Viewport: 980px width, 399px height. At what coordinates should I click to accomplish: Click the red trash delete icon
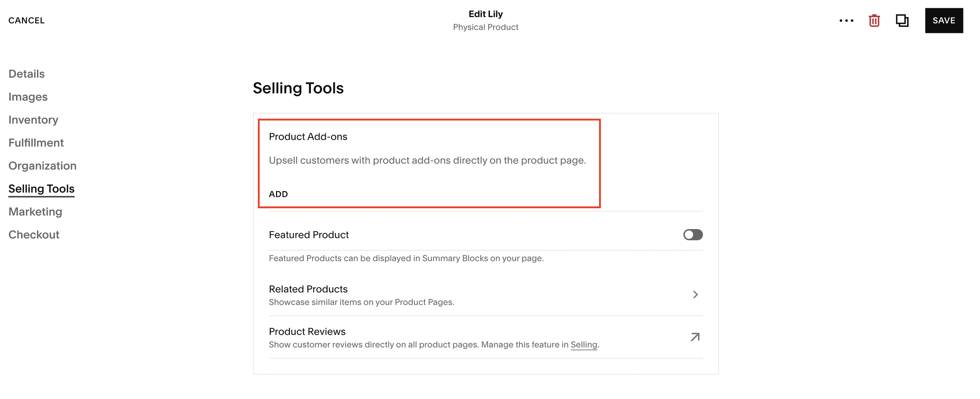(x=874, y=20)
